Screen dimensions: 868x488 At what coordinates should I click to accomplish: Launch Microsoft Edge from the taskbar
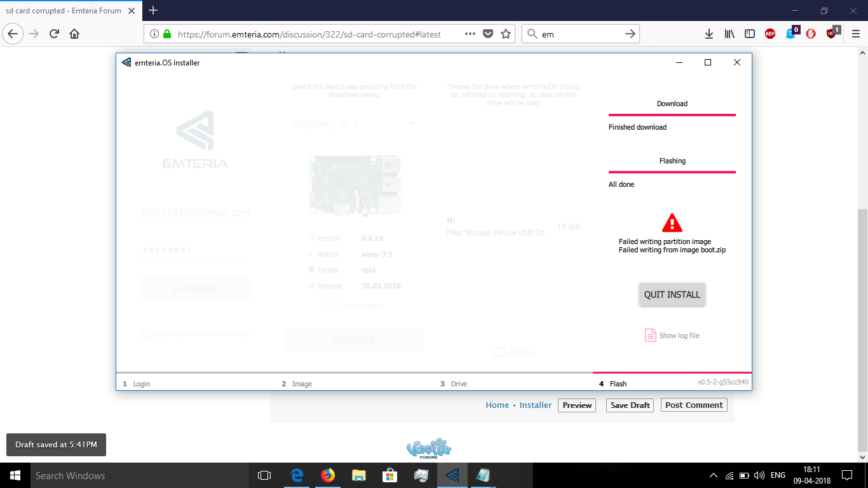(x=297, y=475)
